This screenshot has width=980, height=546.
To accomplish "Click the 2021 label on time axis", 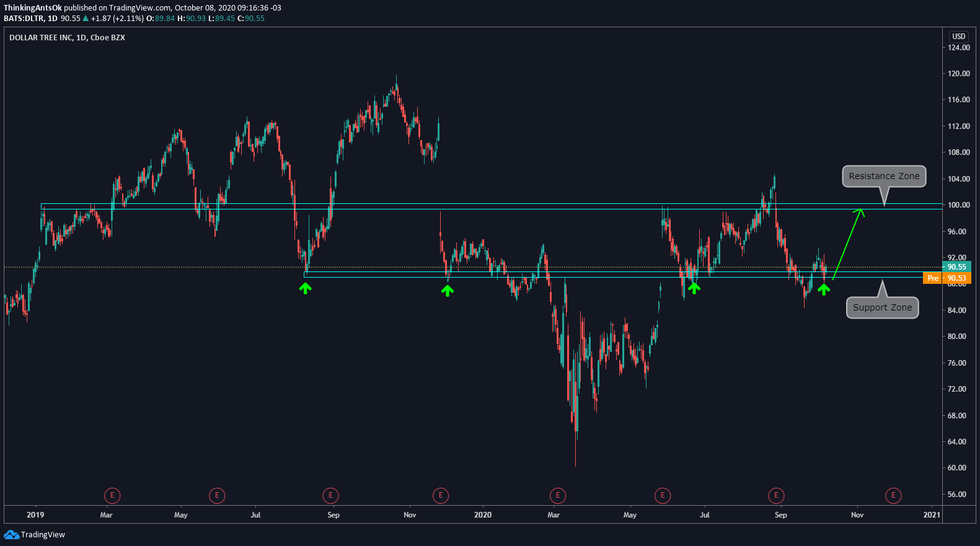I will coord(932,515).
